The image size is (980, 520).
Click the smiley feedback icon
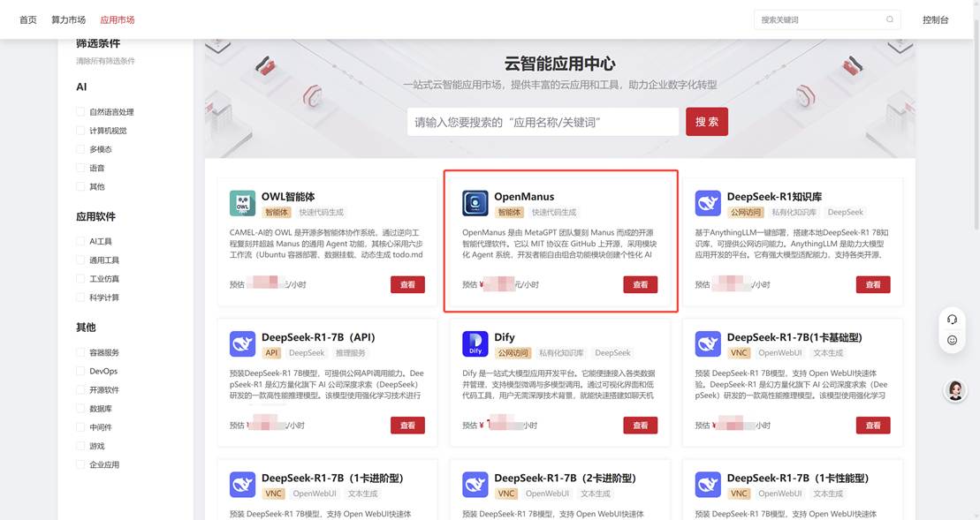tap(952, 340)
